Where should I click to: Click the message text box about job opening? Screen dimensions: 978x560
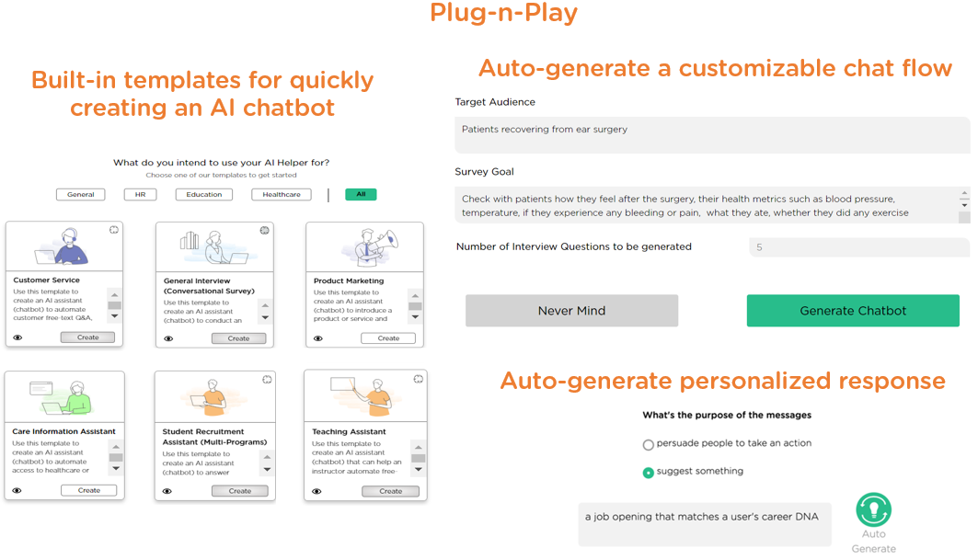tap(704, 524)
